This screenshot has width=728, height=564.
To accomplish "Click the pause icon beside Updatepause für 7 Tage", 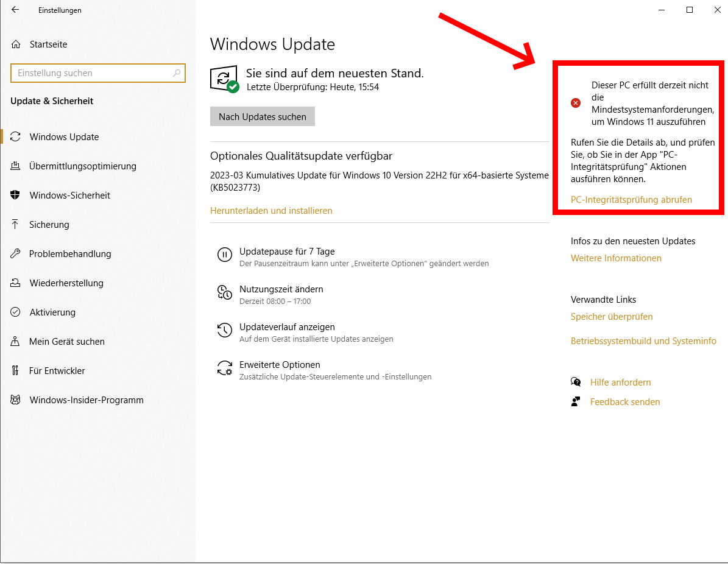I will [225, 255].
